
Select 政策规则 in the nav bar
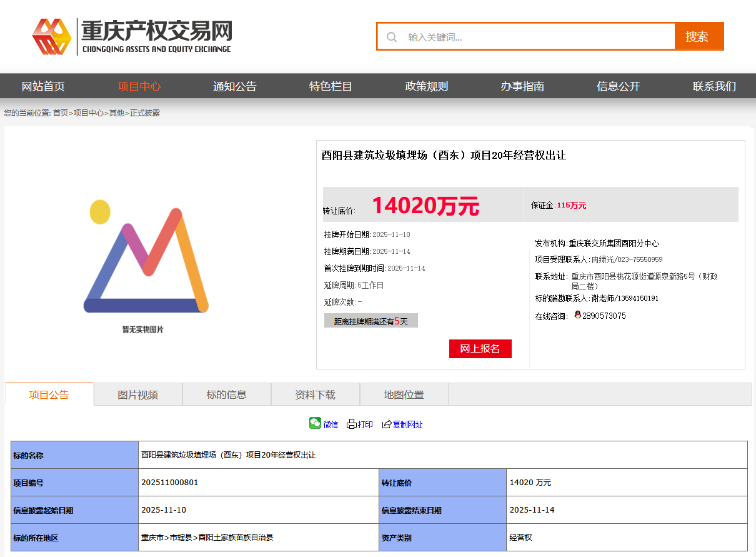tap(427, 86)
